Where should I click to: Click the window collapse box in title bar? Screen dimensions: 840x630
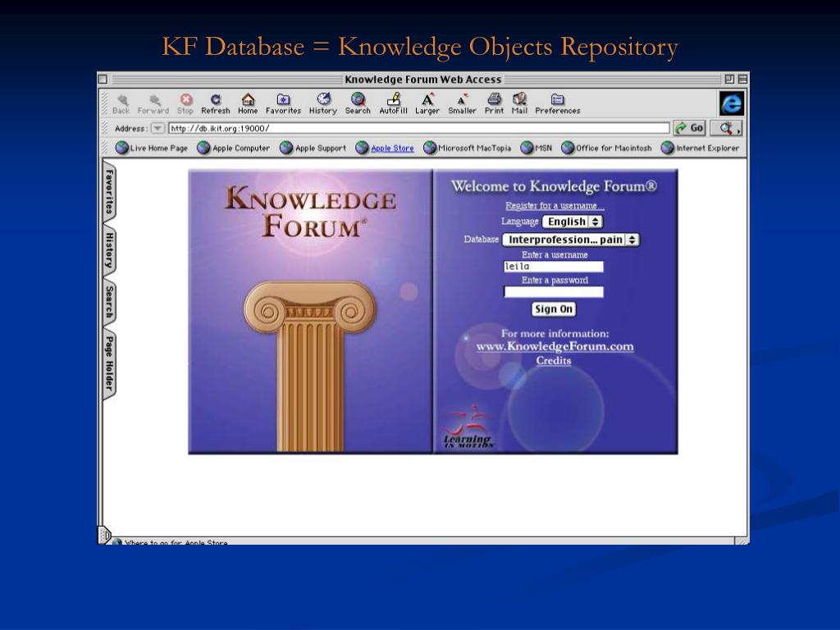click(742, 80)
